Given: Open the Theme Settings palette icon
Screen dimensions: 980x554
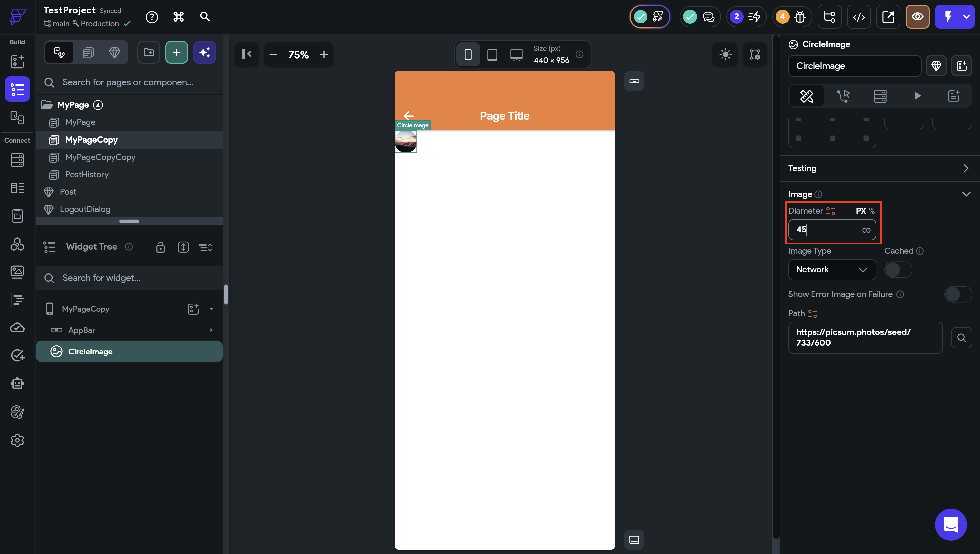Looking at the screenshot, I should point(17,412).
